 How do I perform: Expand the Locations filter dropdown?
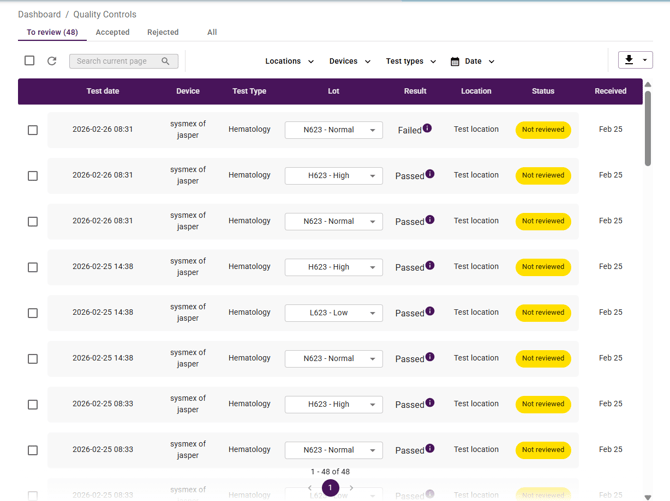coord(289,61)
